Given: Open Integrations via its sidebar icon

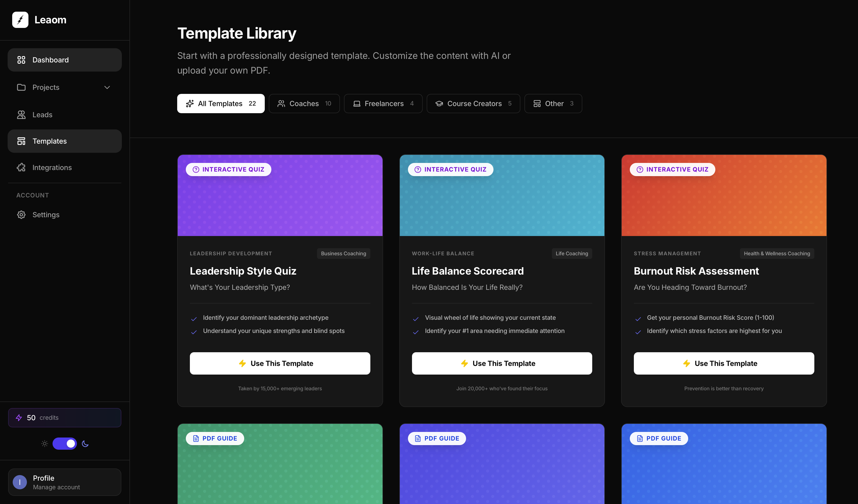Looking at the screenshot, I should pos(21,167).
